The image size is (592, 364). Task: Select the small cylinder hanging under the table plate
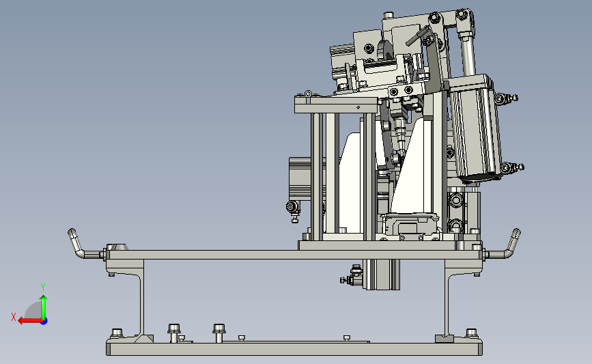tap(381, 275)
